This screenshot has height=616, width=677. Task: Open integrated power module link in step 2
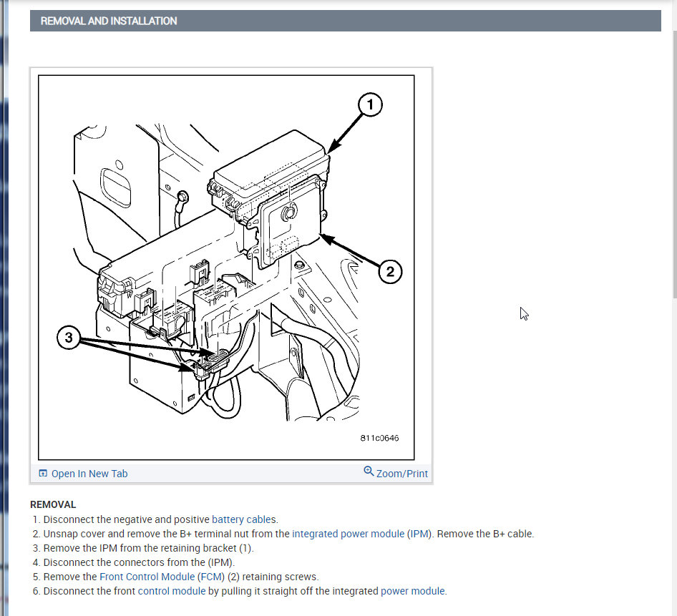pyautogui.click(x=348, y=534)
